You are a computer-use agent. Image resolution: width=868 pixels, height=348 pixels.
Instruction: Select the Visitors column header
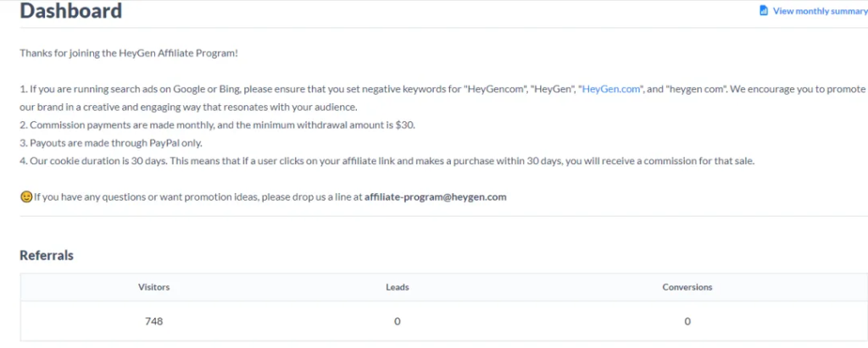point(154,287)
